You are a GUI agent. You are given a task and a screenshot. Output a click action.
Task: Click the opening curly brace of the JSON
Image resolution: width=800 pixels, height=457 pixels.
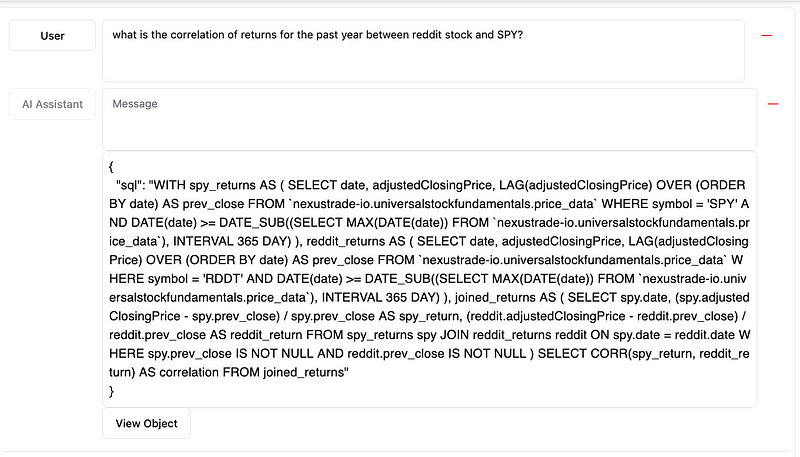point(111,166)
